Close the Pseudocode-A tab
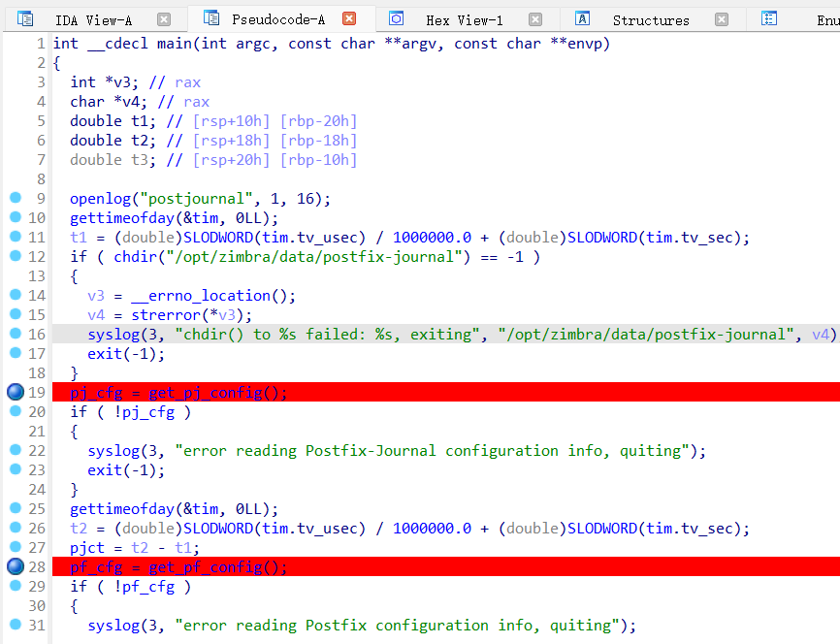 click(349, 19)
